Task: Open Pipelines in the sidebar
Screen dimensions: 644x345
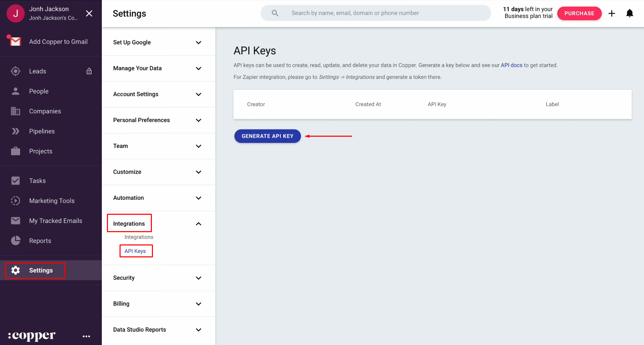Action: pyautogui.click(x=42, y=131)
